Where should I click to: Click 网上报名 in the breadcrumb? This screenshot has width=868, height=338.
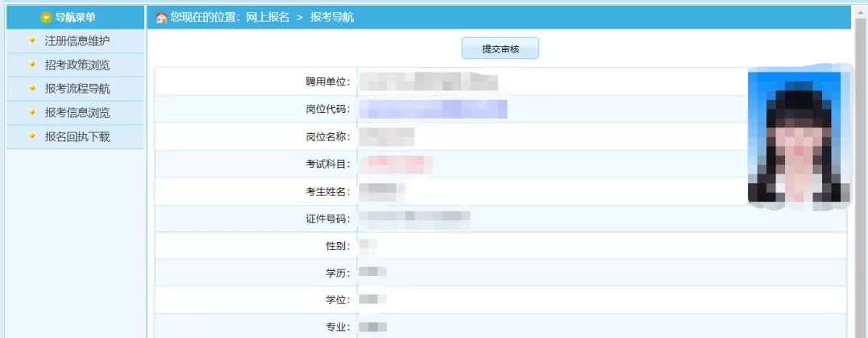tap(268, 18)
